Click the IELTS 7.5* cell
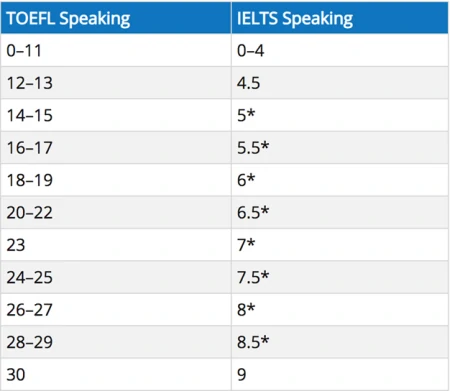The height and width of the screenshot is (391, 450). pyautogui.click(x=340, y=277)
